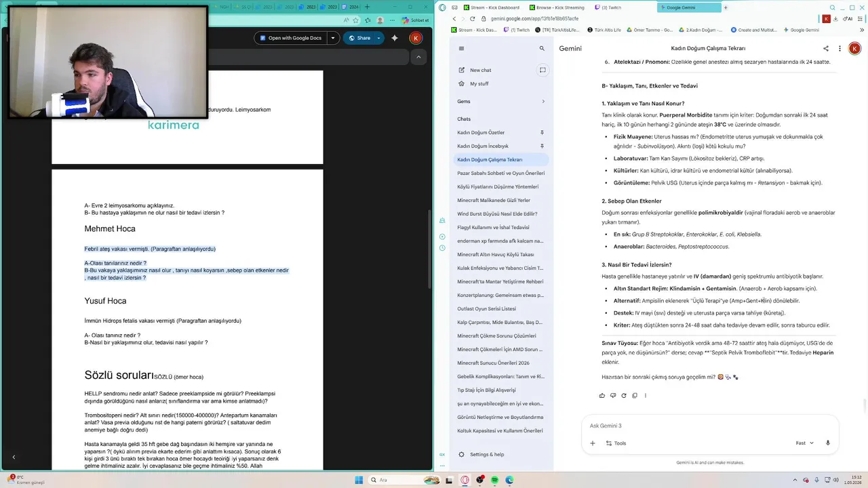Expand the Gems section chevron
Viewport: 868px width, 488px height.
pyautogui.click(x=543, y=101)
